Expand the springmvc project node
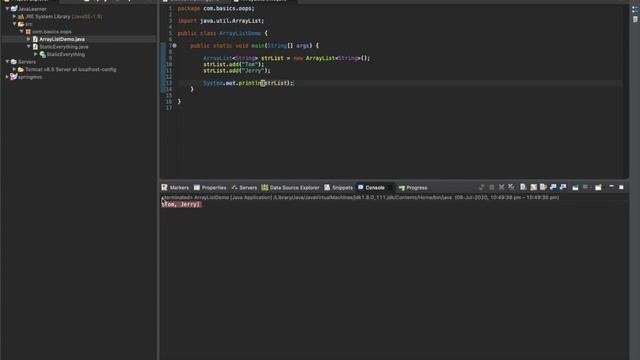The image size is (640, 360). (x=7, y=77)
